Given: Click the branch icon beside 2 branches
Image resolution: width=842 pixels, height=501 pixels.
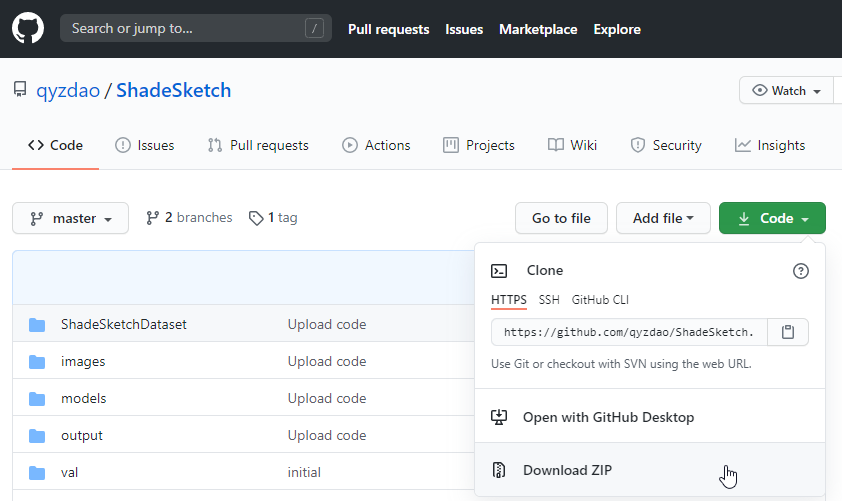Looking at the screenshot, I should tap(153, 217).
